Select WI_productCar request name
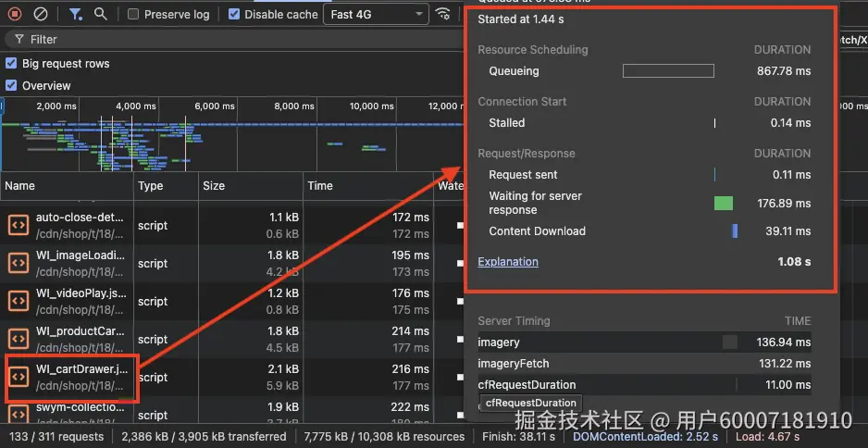Viewport: 868px width, 448px height. pos(81,331)
